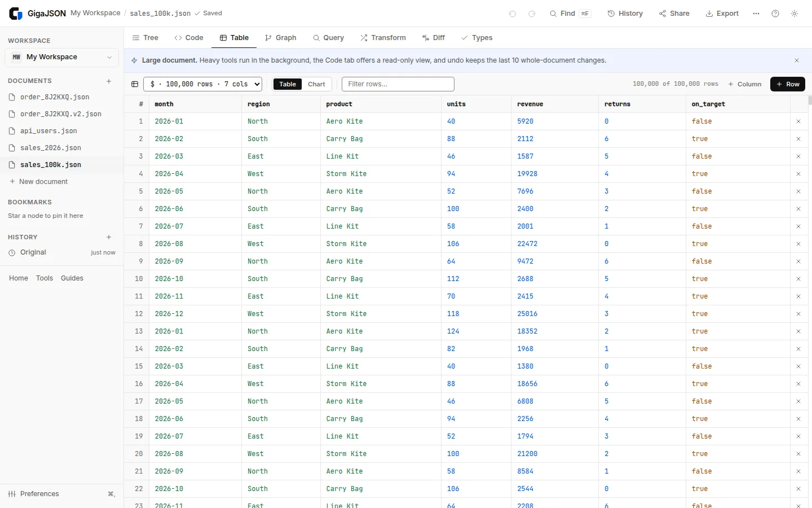
Task: Click the GigaJSON logo icon
Action: point(16,14)
